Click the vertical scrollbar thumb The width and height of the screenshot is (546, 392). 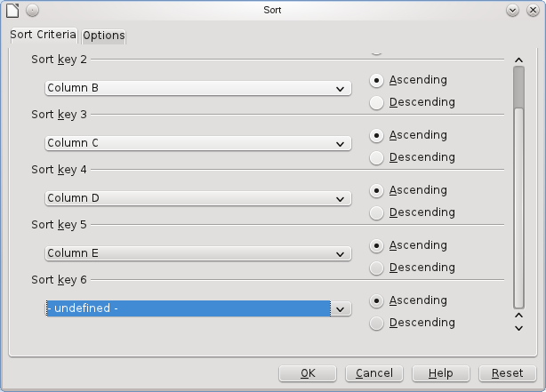click(x=518, y=86)
